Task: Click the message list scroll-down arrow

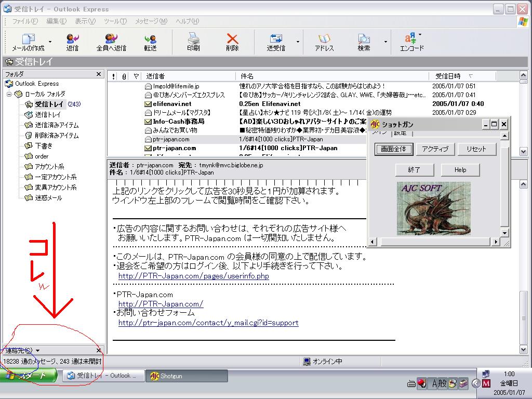Action: [x=523, y=152]
